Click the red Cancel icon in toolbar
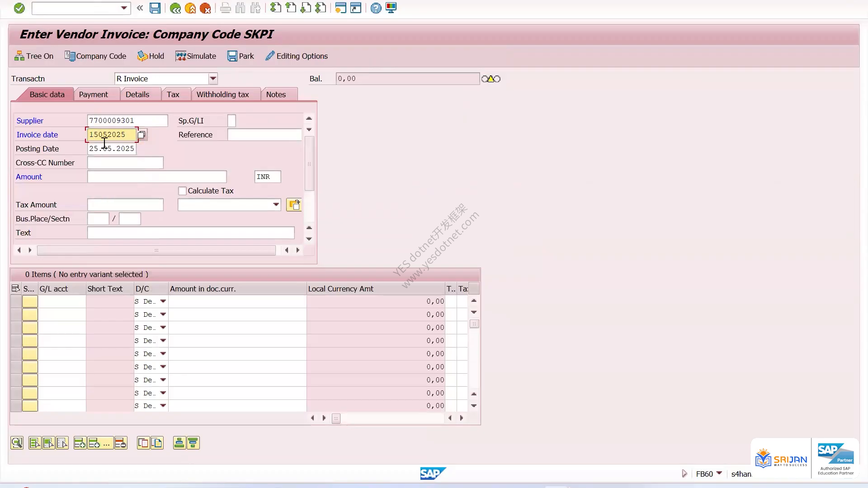The height and width of the screenshot is (488, 868). pyautogui.click(x=205, y=8)
